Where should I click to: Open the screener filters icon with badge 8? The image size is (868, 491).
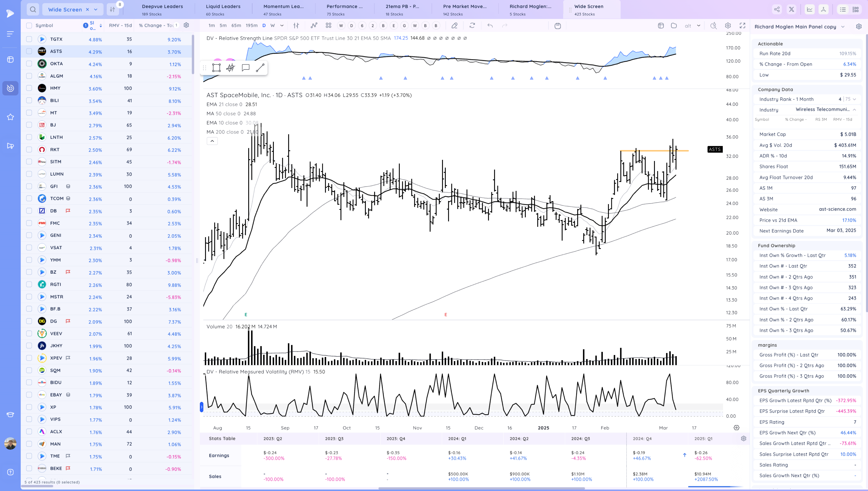pos(113,10)
